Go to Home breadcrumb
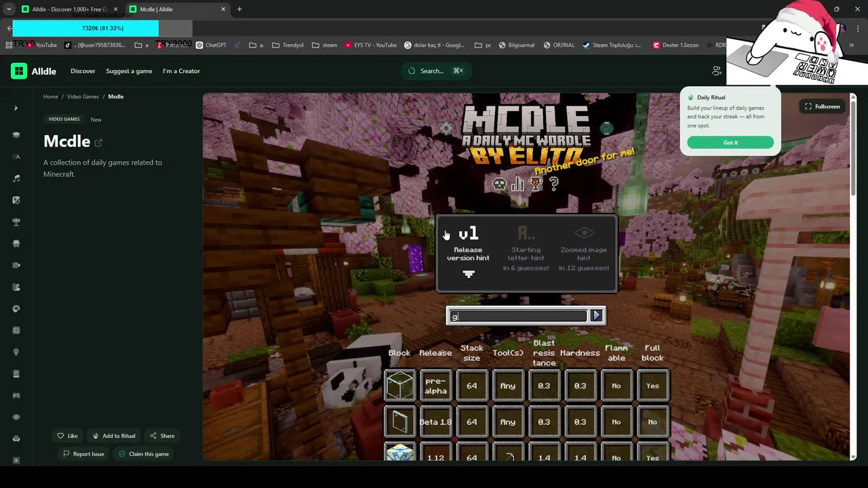868x488 pixels. click(x=51, y=96)
